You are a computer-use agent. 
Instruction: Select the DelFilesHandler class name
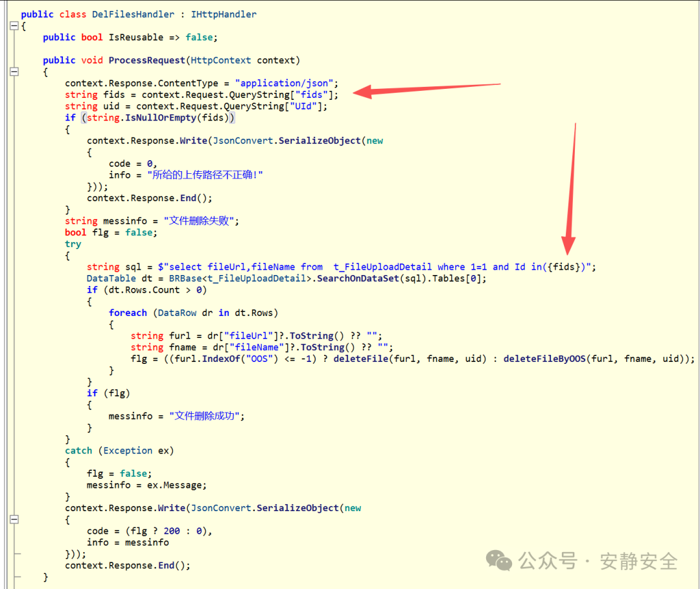(x=133, y=14)
